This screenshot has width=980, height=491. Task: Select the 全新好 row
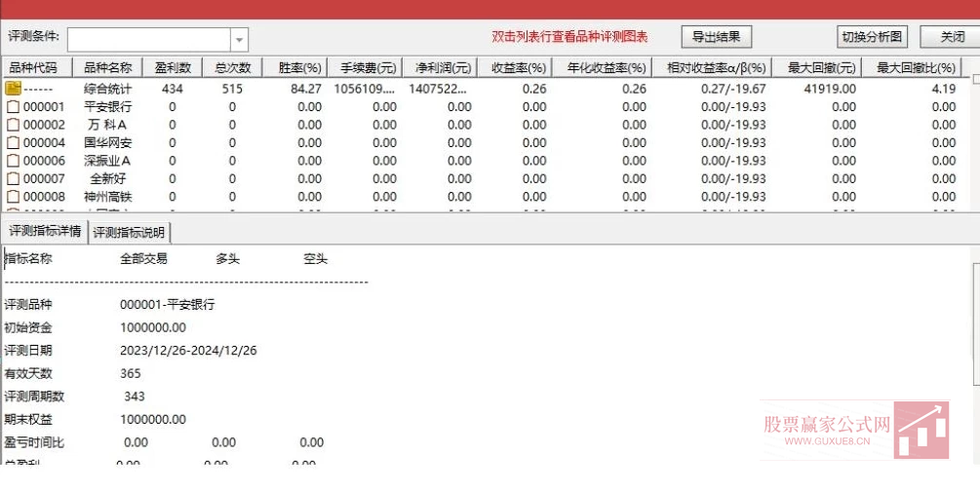click(x=483, y=178)
